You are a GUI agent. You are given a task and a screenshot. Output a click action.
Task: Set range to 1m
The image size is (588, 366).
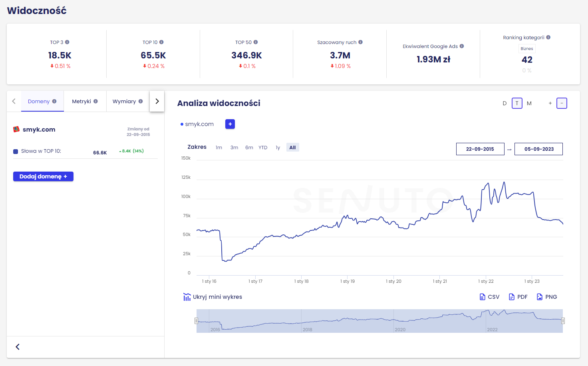(219, 148)
